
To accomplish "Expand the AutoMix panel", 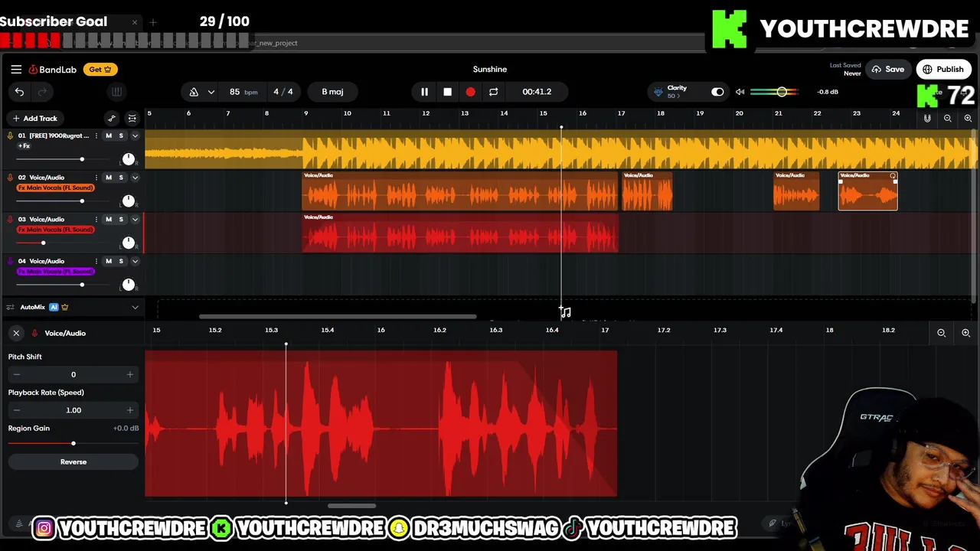I will tap(135, 308).
